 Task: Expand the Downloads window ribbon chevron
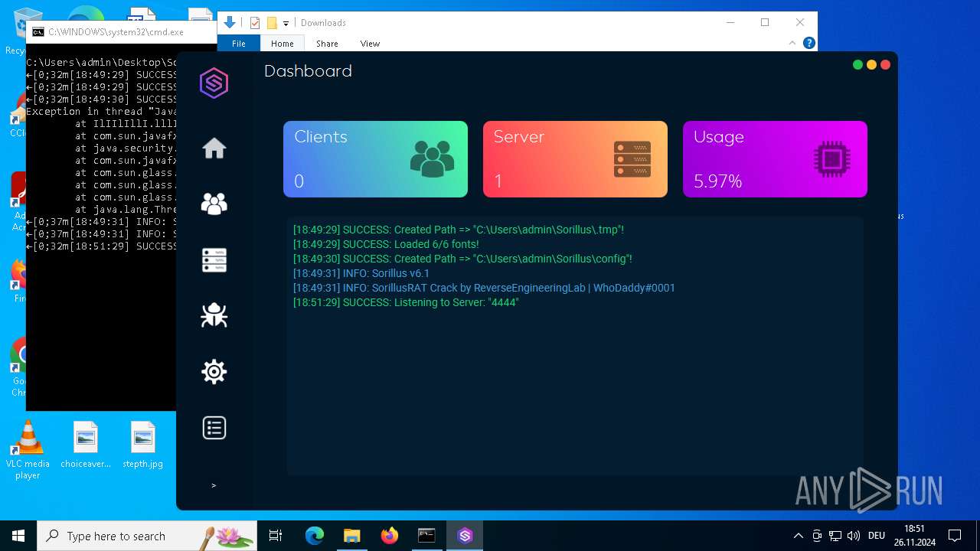point(793,44)
